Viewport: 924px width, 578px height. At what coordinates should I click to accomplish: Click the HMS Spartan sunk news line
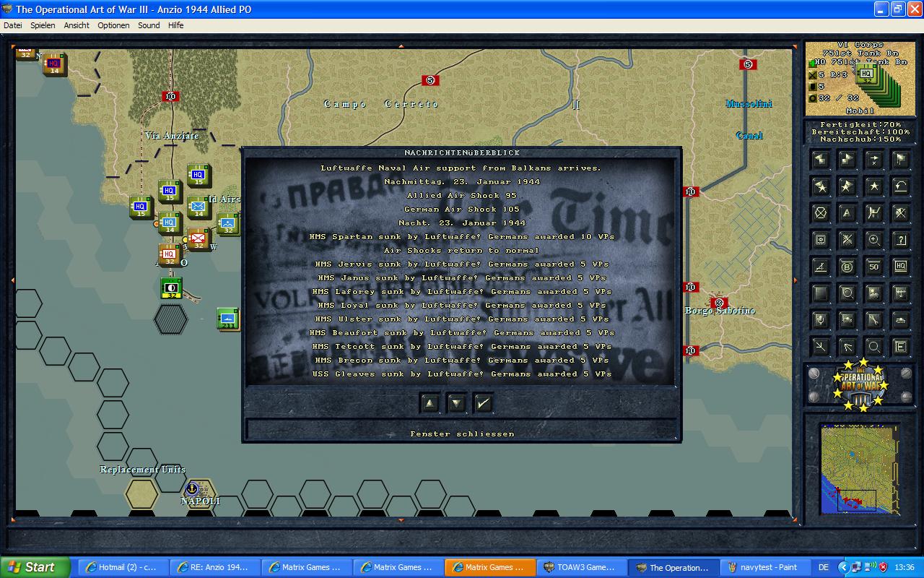[462, 237]
